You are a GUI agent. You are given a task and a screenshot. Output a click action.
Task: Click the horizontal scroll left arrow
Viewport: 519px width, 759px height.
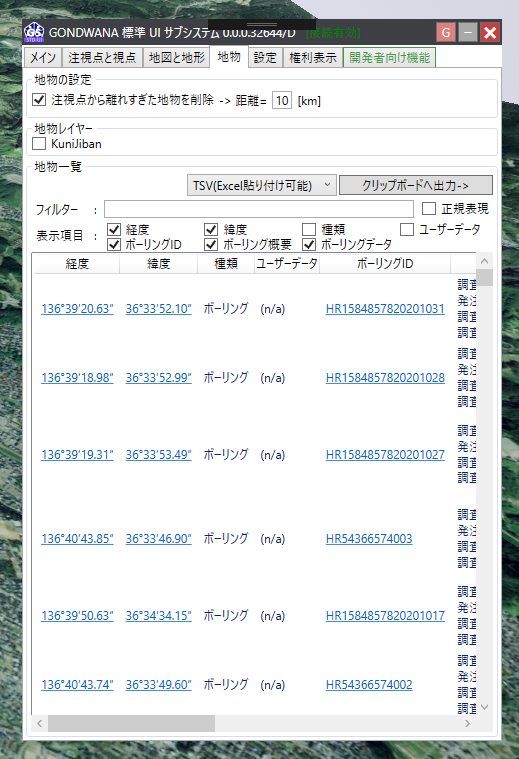point(39,724)
